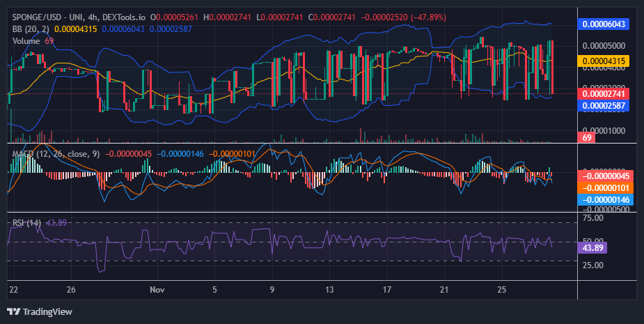
Task: Click the yellow 0.00004315 basis price tag
Action: point(604,61)
